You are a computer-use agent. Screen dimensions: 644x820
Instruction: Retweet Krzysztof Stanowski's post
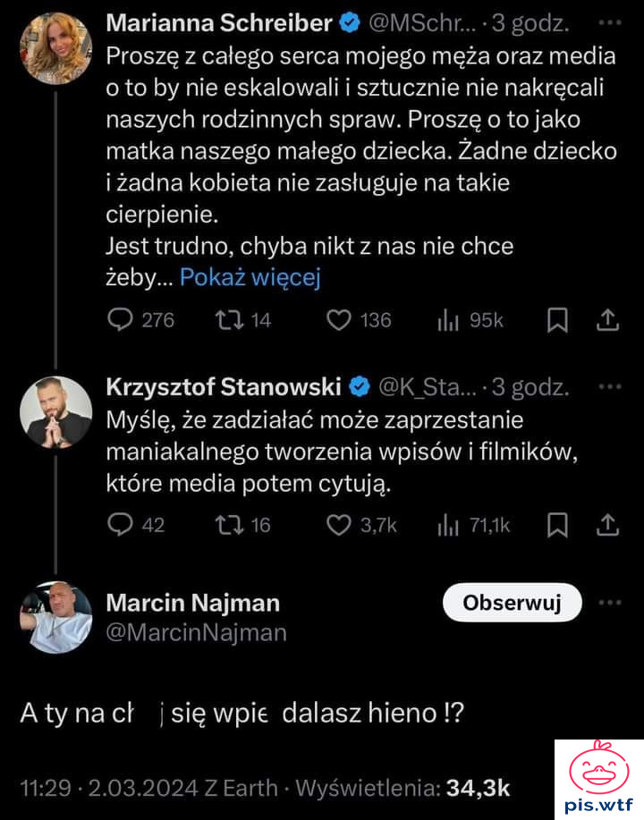(224, 525)
